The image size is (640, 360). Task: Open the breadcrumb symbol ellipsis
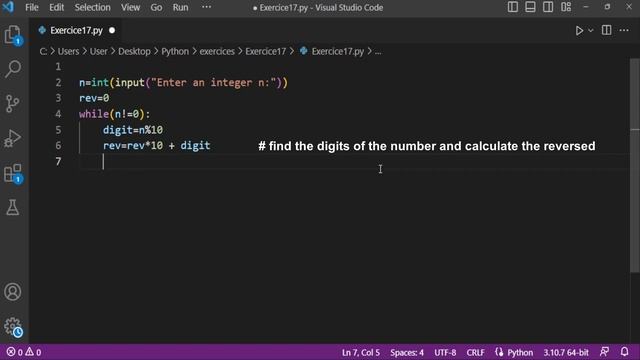pos(378,52)
